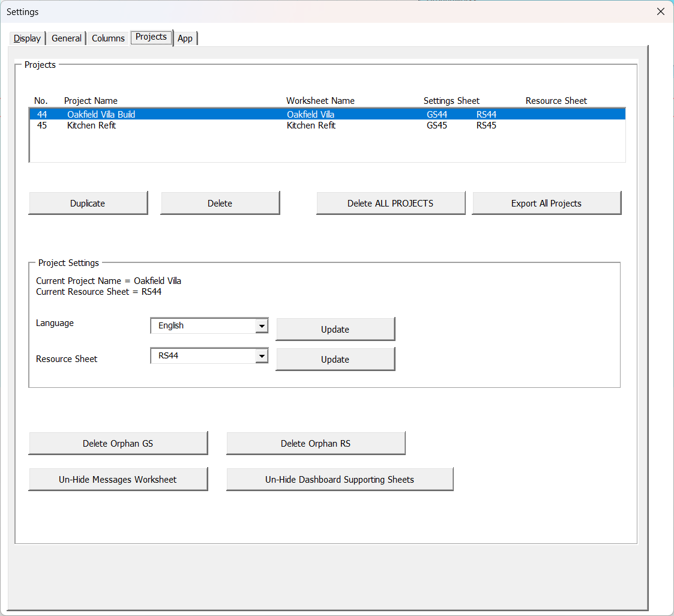
Task: Open the App tab
Action: [x=185, y=38]
